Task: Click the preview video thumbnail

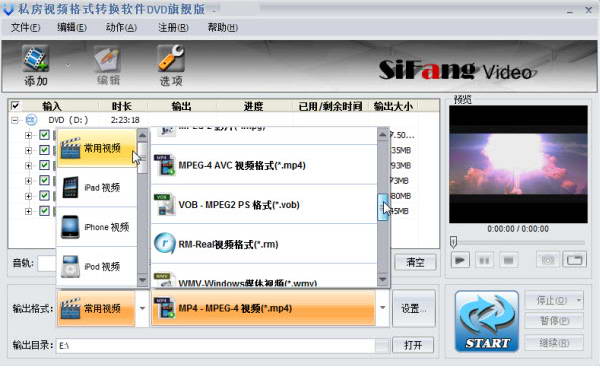Action: [518, 164]
